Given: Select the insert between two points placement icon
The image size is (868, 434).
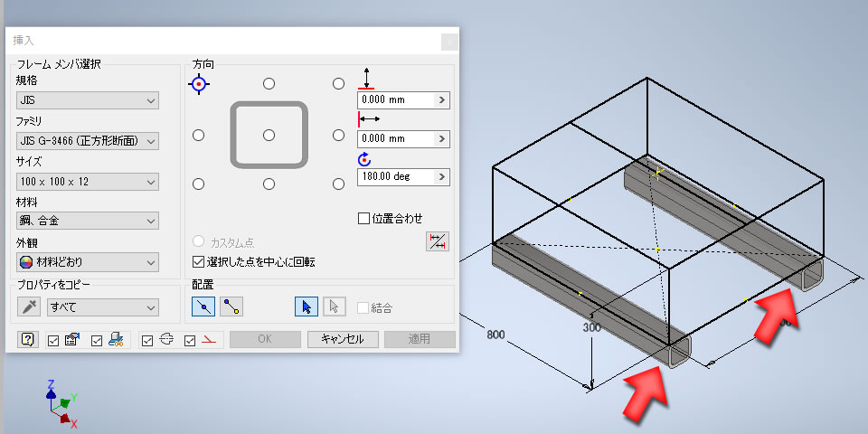Looking at the screenshot, I should pyautogui.click(x=231, y=307).
